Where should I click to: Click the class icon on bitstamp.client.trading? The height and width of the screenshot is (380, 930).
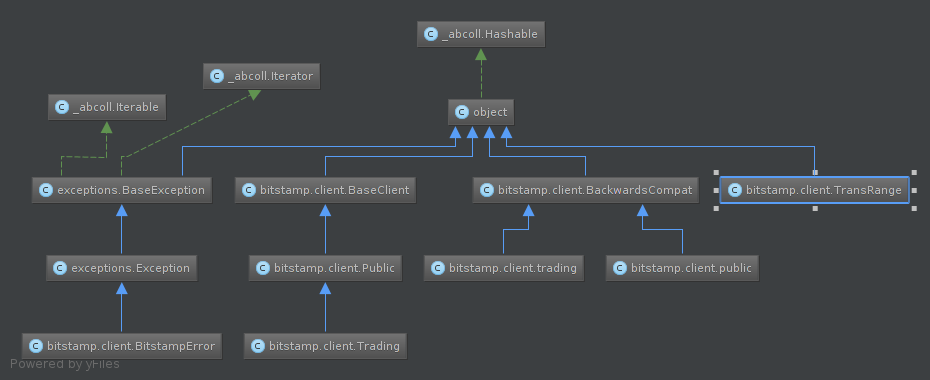point(438,269)
